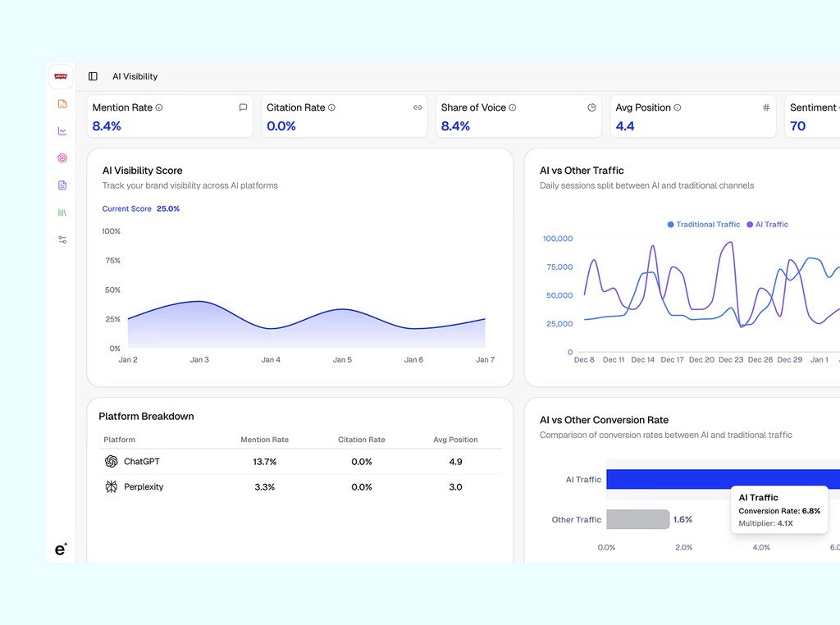
Task: Click the link icon on the Citation Rate card
Action: pyautogui.click(x=417, y=107)
